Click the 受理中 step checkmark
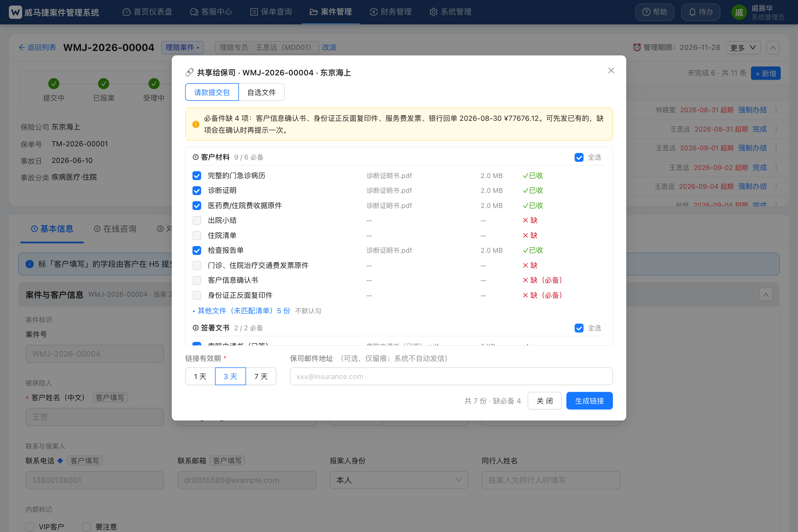Image resolution: width=798 pixels, height=532 pixels. coord(154,83)
